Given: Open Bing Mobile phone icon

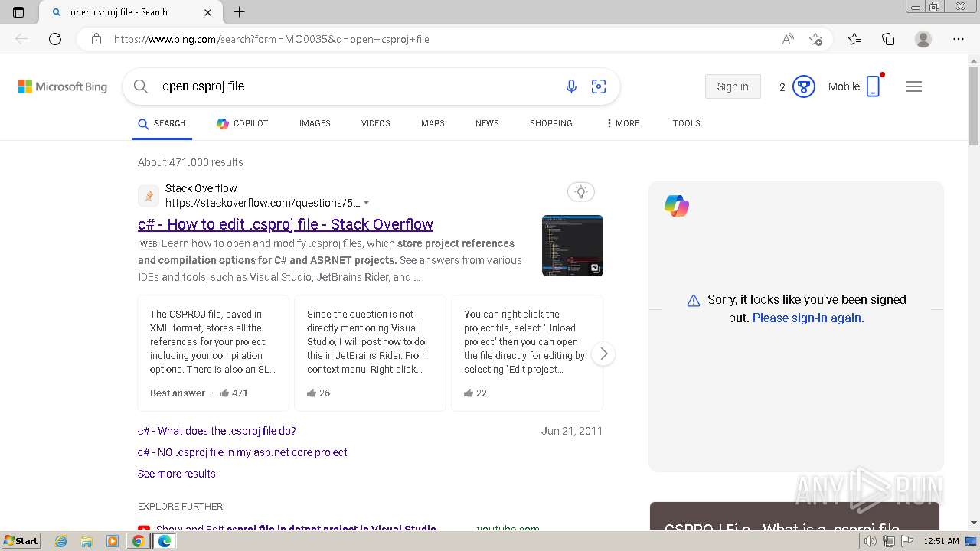Looking at the screenshot, I should click(x=874, y=86).
